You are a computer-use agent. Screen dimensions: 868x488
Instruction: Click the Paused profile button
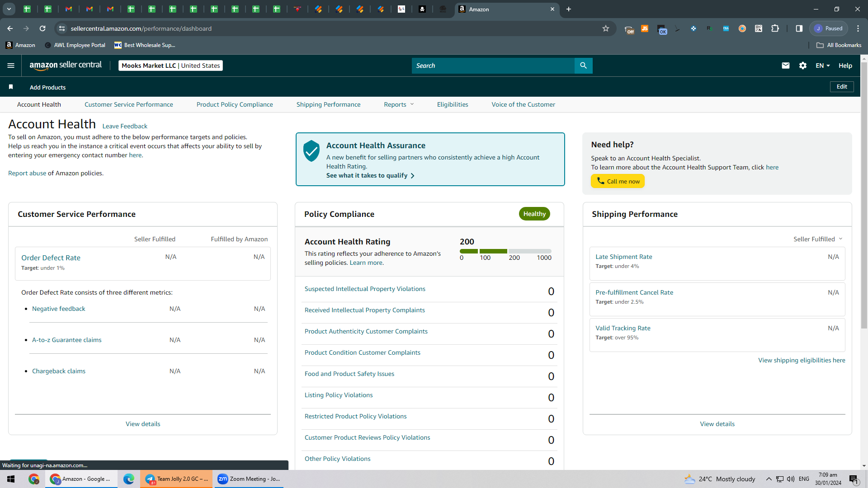[829, 28]
